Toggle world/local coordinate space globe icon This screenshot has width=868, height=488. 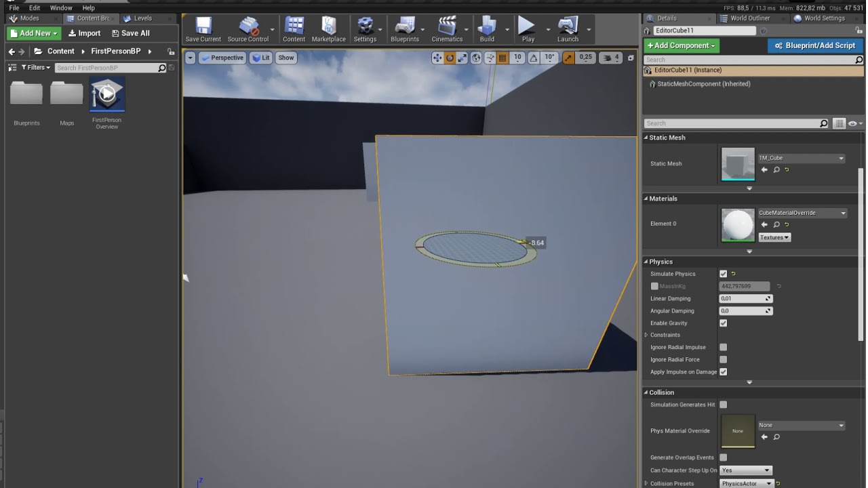tap(476, 58)
